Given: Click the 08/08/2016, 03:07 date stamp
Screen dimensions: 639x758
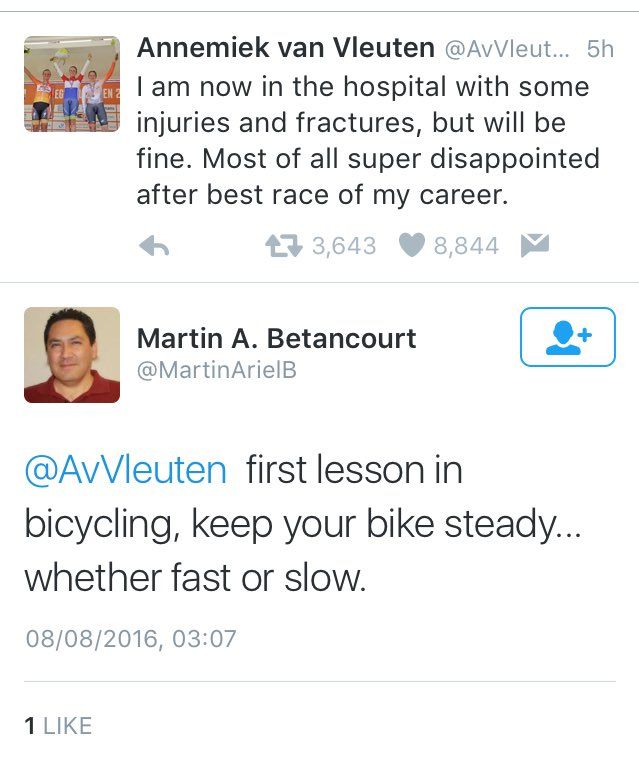Looking at the screenshot, I should coord(130,638).
